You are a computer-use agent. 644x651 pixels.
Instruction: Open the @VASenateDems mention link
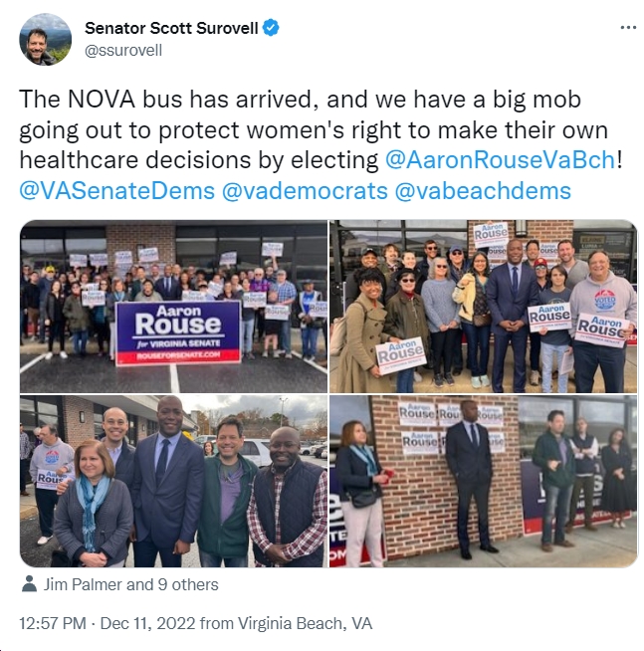point(117,191)
